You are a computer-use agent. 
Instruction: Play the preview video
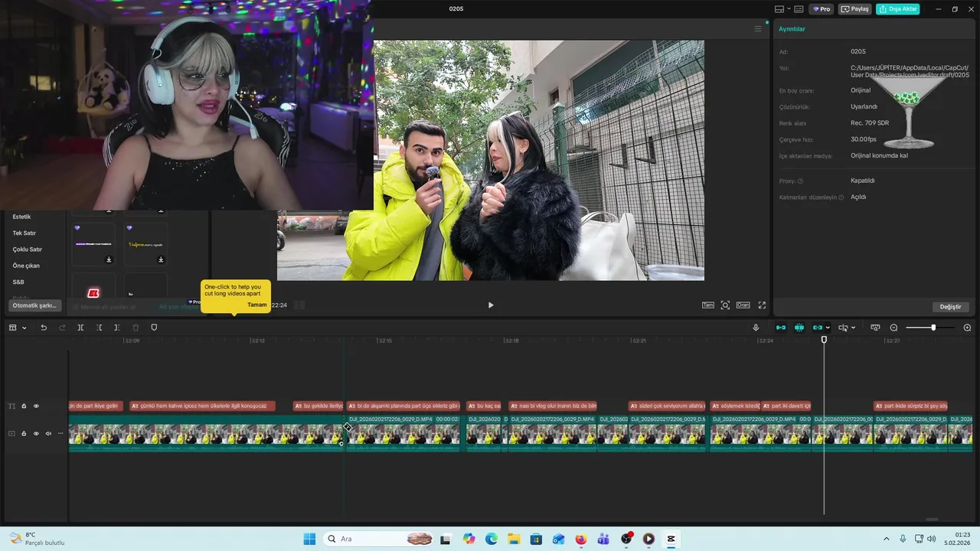pos(491,305)
